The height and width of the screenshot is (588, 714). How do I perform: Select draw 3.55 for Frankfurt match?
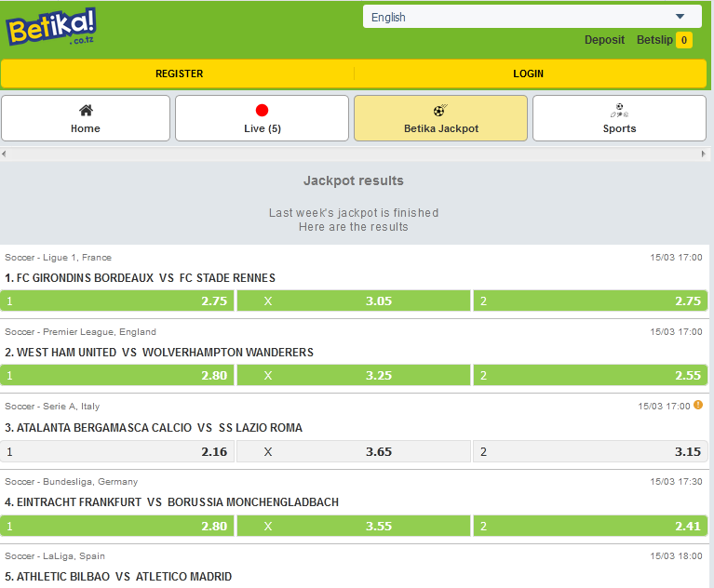(354, 526)
